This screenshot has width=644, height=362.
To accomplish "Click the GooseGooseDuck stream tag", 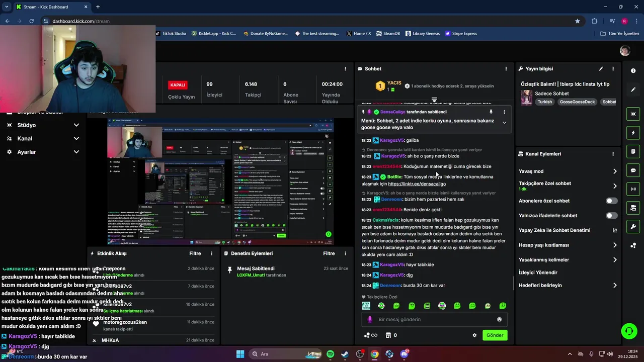I will click(x=577, y=102).
